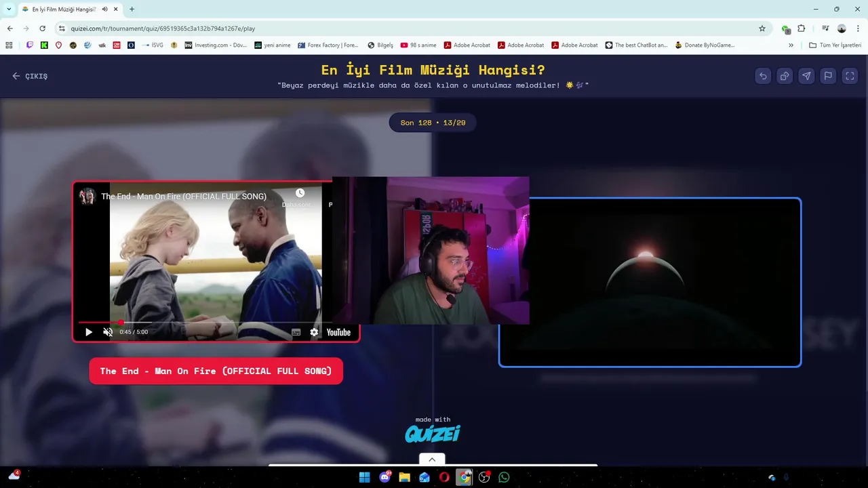The height and width of the screenshot is (488, 868).
Task: Click the Watch Later clock icon
Action: tap(300, 193)
